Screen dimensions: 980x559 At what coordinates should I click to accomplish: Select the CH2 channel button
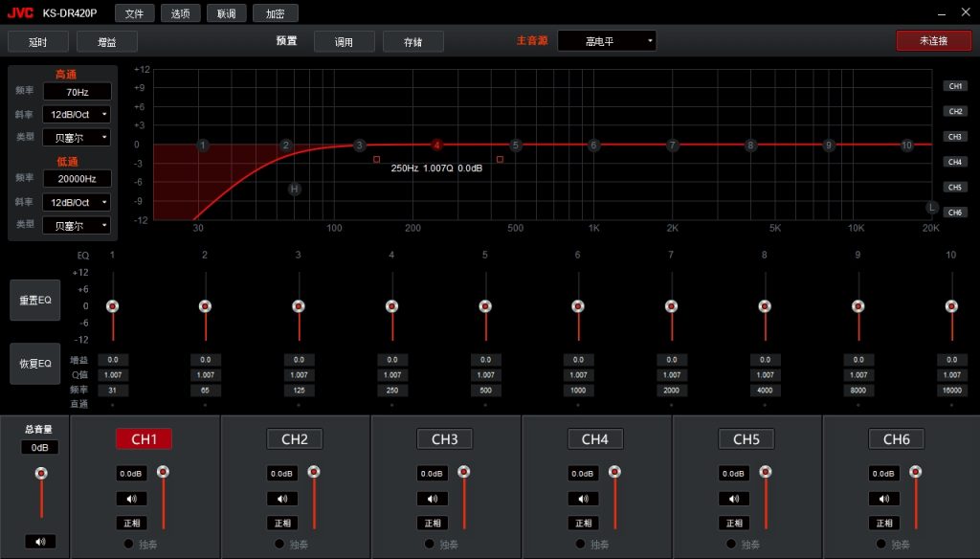click(x=295, y=439)
